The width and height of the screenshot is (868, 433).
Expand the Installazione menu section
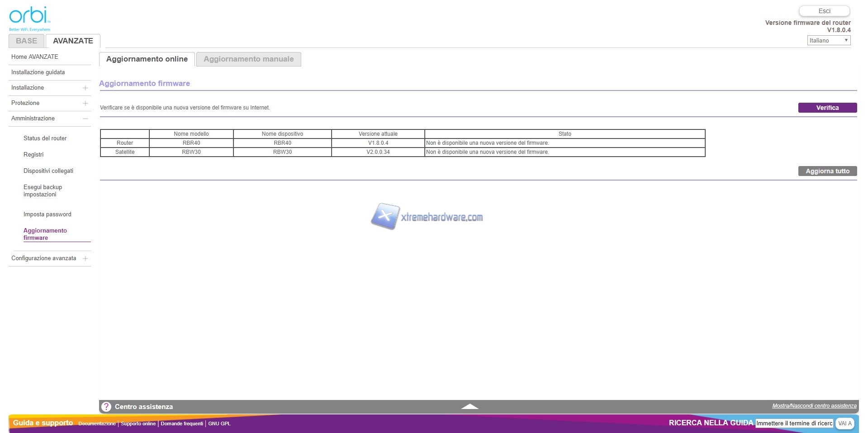click(x=85, y=88)
